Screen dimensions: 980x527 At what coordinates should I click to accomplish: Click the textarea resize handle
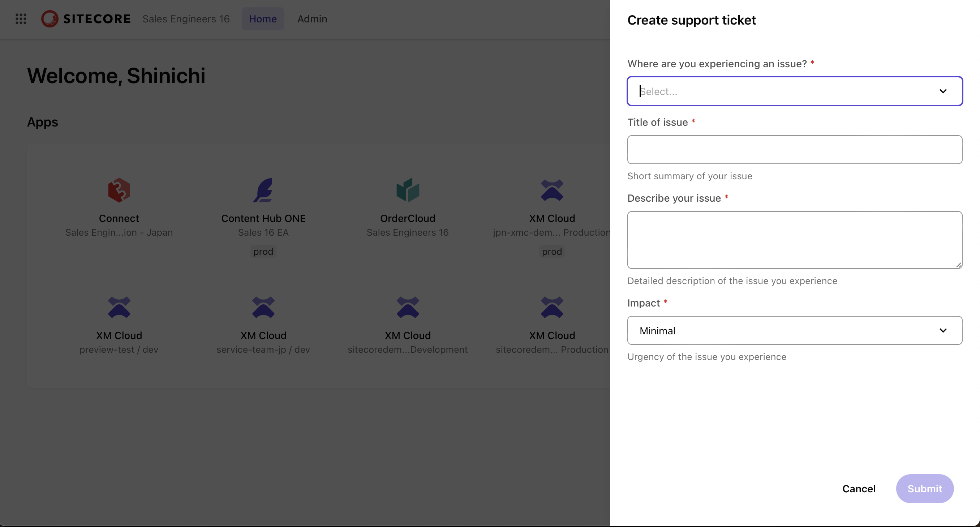click(x=959, y=265)
